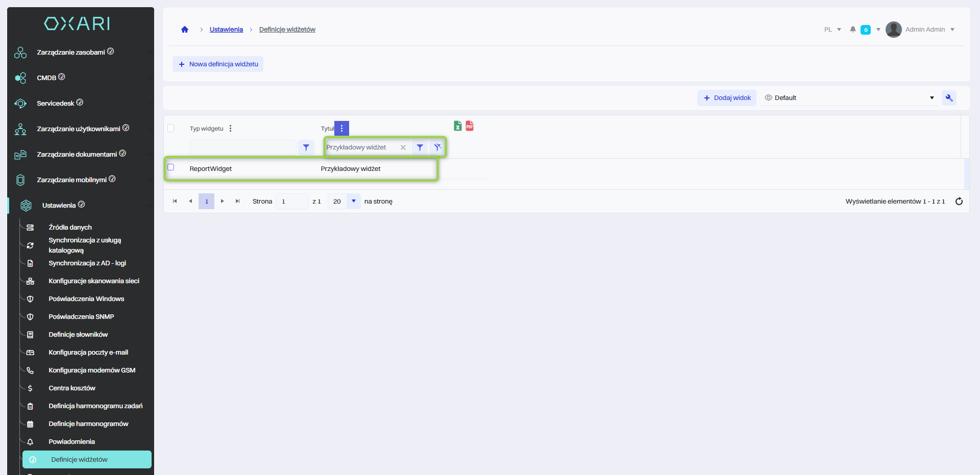Open items per page dropdown
Screen dimensions: 980x475
[353, 202]
